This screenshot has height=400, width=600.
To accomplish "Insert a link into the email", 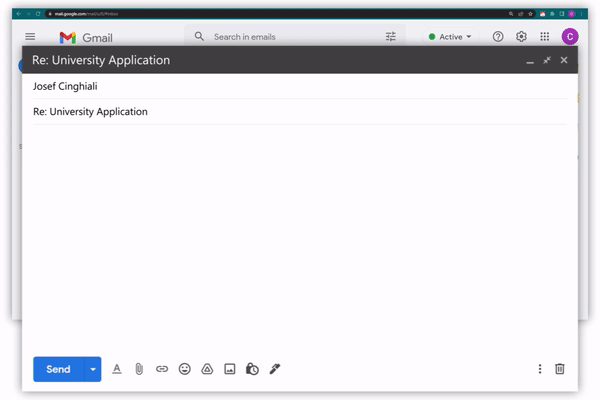I will point(162,369).
